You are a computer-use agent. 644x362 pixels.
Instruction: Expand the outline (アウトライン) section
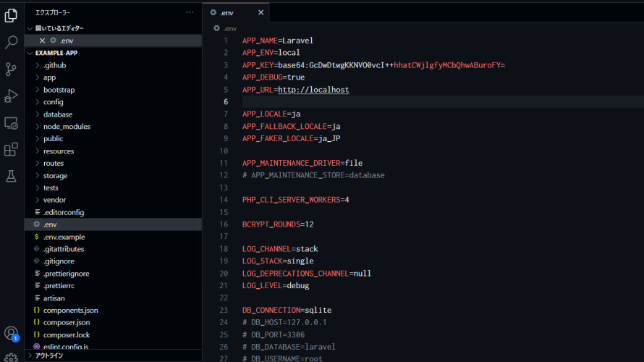[30, 355]
